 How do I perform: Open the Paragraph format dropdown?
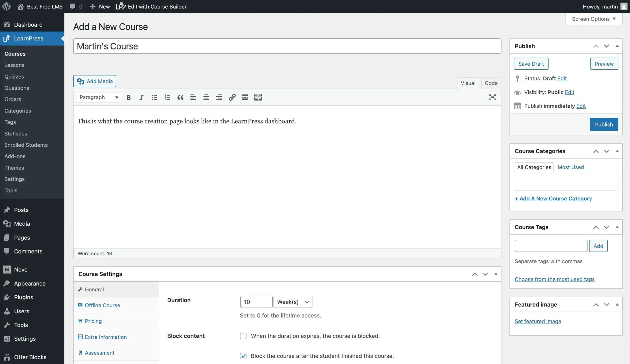(x=98, y=97)
